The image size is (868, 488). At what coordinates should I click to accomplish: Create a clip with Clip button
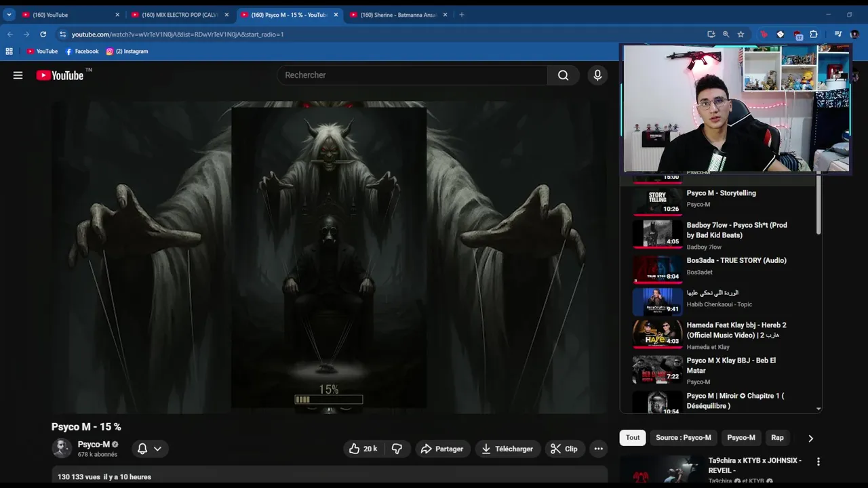[x=564, y=449]
